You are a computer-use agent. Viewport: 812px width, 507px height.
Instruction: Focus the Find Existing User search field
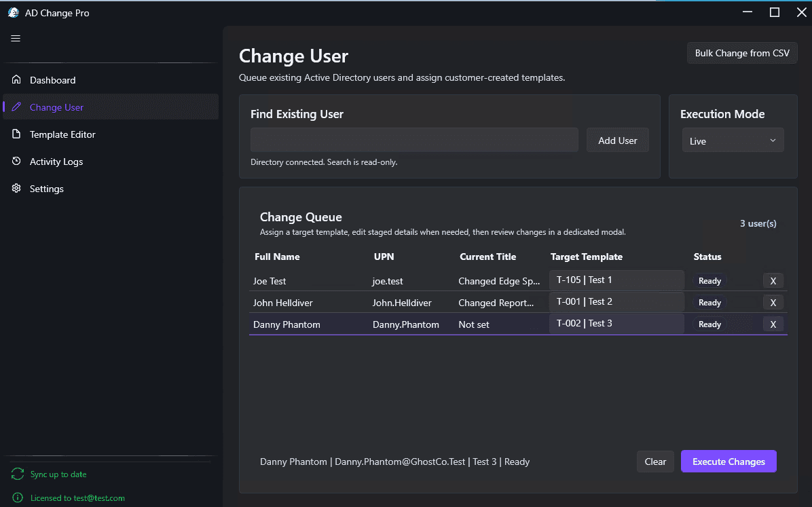coord(414,140)
